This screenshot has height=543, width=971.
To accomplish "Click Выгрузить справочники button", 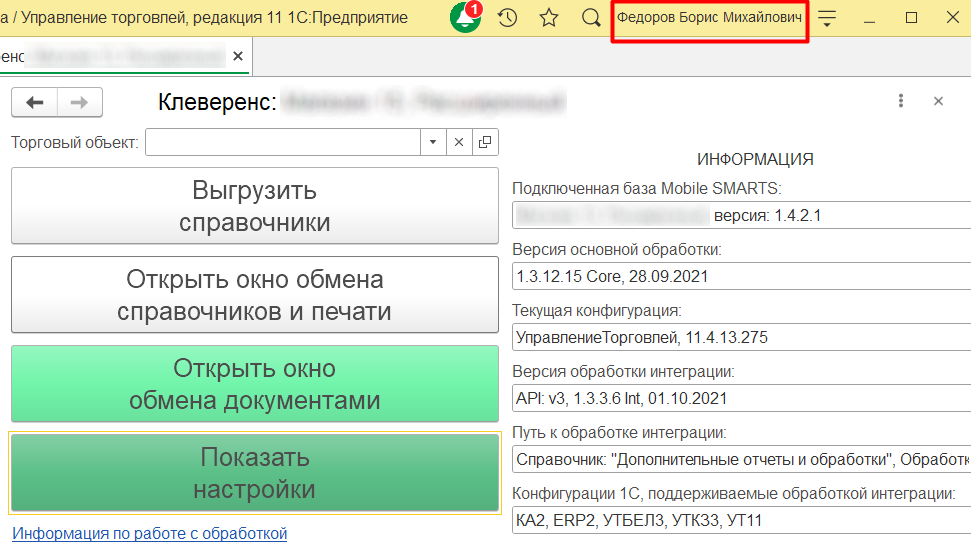I will pyautogui.click(x=255, y=206).
